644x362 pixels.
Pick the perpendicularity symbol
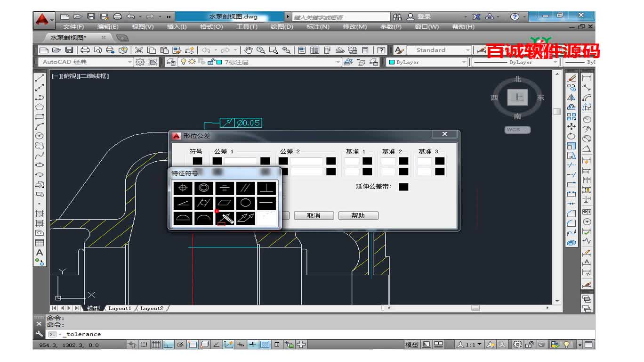pos(266,189)
